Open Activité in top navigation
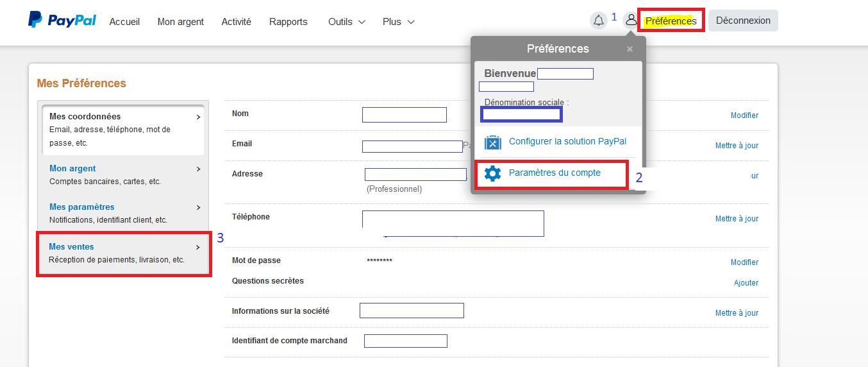 [x=236, y=22]
